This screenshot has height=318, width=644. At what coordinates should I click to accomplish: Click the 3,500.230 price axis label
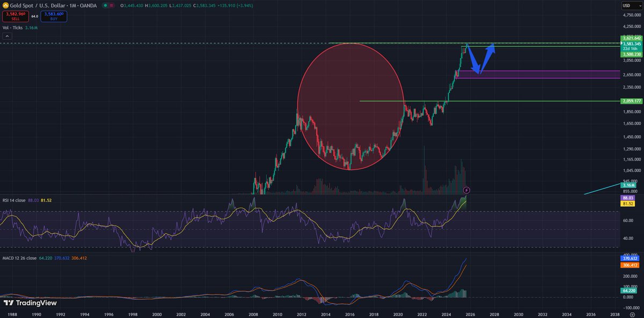point(631,54)
